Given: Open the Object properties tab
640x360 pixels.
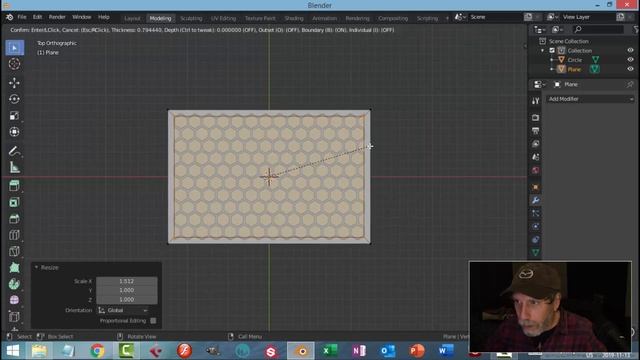Looking at the screenshot, I should (x=536, y=187).
